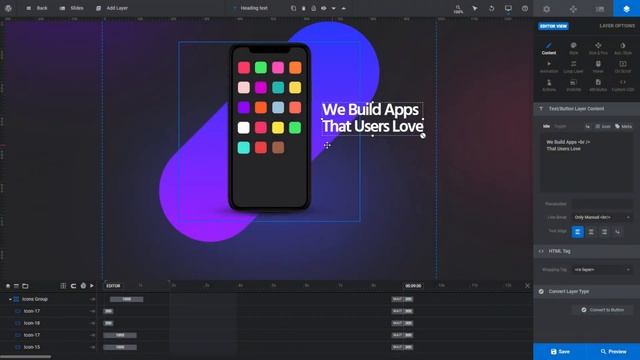Select the Actions layer option

point(549,85)
